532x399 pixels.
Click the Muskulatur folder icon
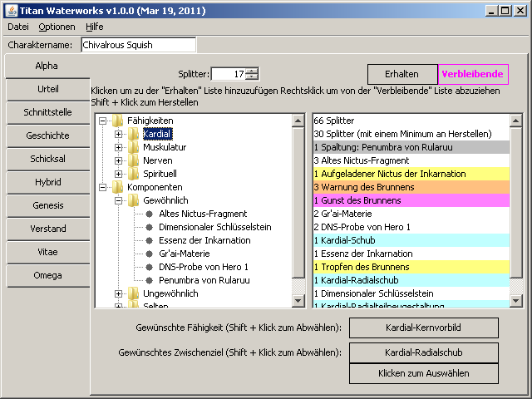(133, 147)
